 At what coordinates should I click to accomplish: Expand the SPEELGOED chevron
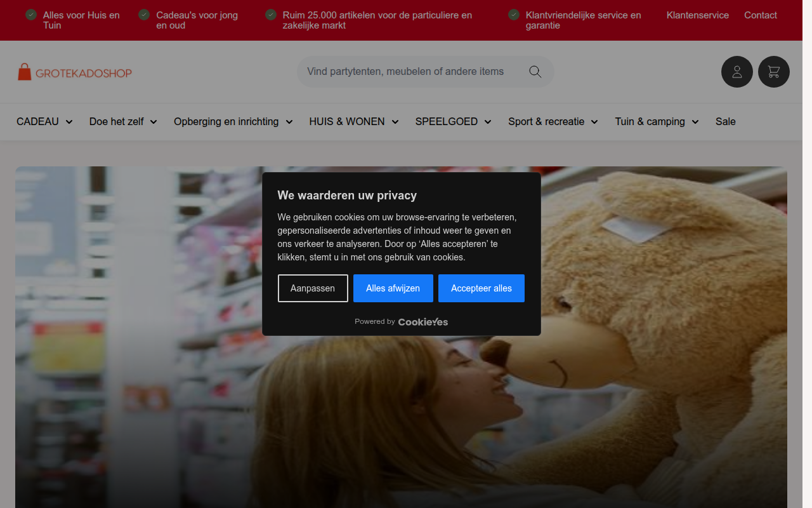click(x=488, y=122)
